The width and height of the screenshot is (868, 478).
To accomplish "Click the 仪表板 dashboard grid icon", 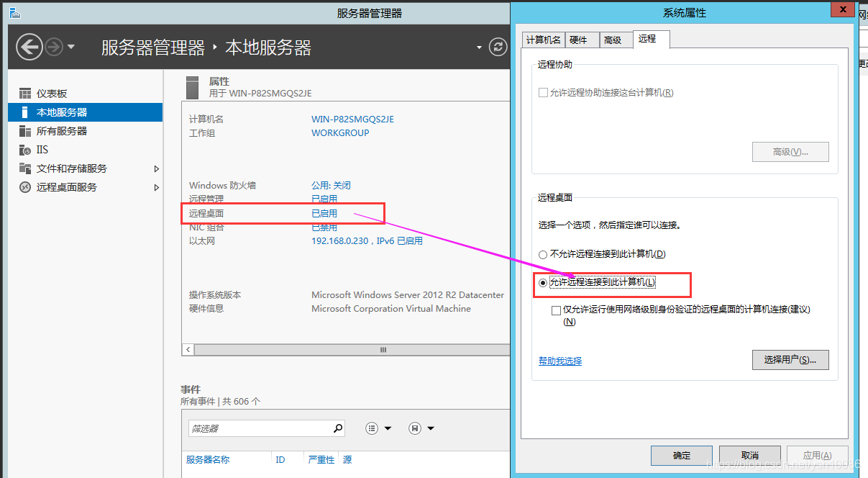I will click(25, 94).
